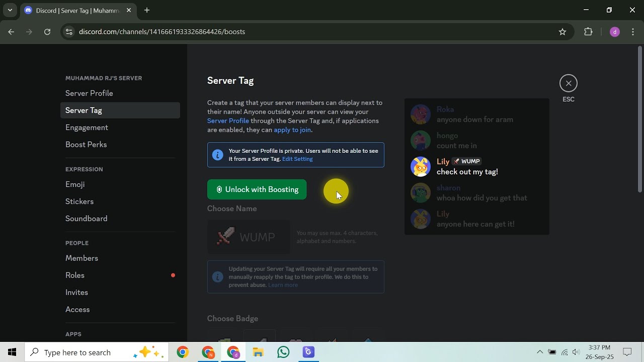
Task: Click the browser address bar URL
Action: coord(162,32)
